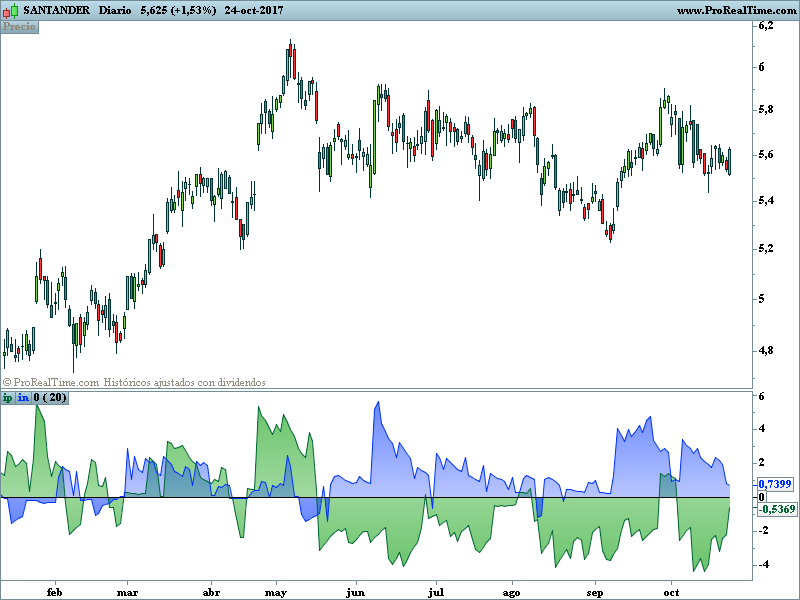Click the green -0,5369 indicator value box
The image size is (800, 600).
point(777,509)
